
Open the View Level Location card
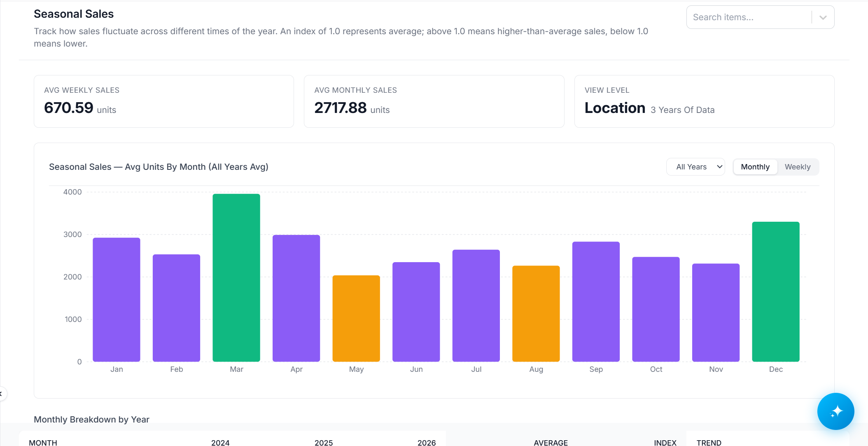704,101
